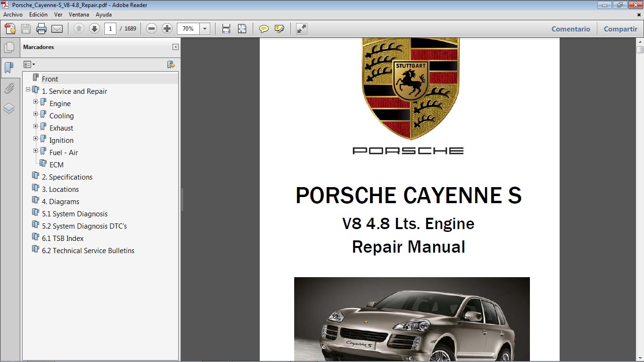Click the Fit Page icon on the toolbar
Image resolution: width=644 pixels, height=362 pixels.
[242, 28]
